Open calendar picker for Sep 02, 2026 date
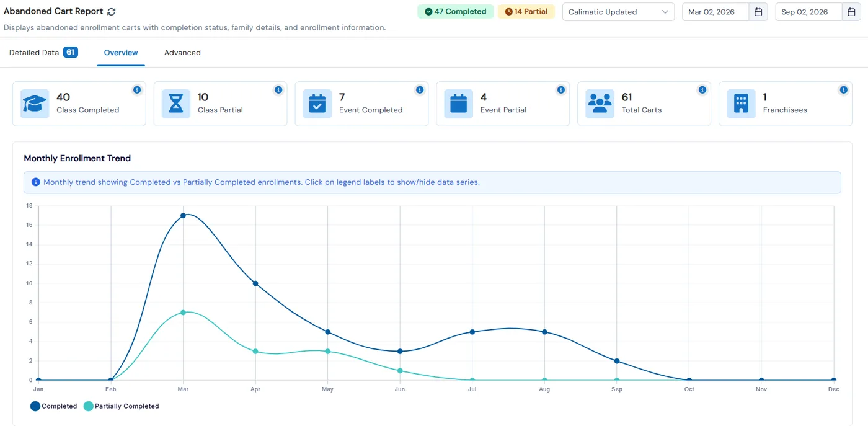Image resolution: width=868 pixels, height=426 pixels. pyautogui.click(x=851, y=12)
